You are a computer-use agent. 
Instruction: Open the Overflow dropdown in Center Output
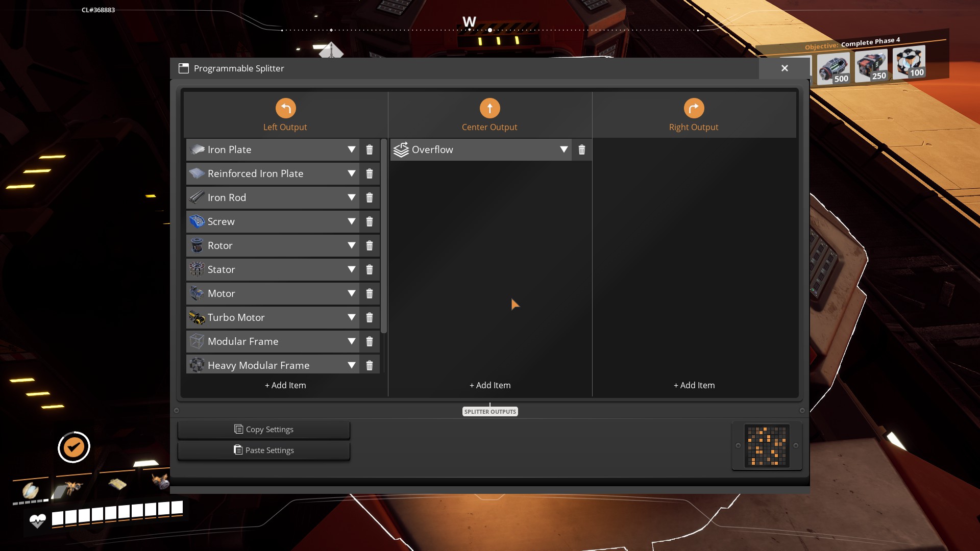(x=563, y=150)
